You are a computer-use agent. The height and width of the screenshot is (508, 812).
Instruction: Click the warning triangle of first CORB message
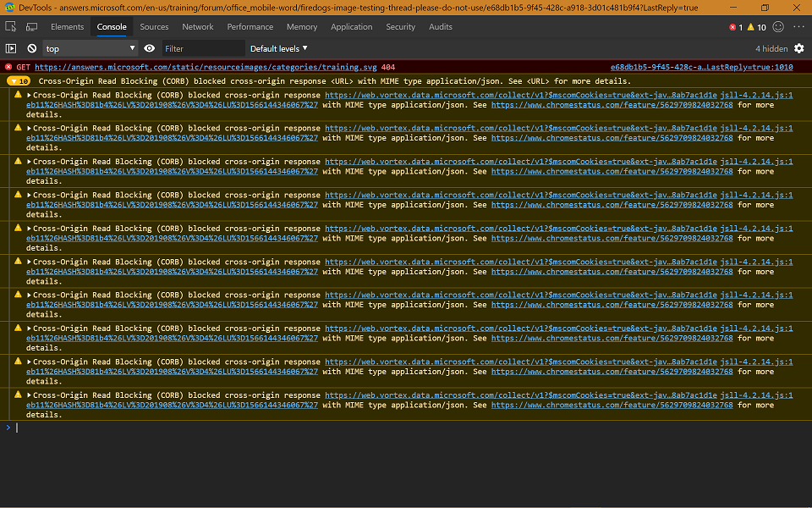coord(18,95)
